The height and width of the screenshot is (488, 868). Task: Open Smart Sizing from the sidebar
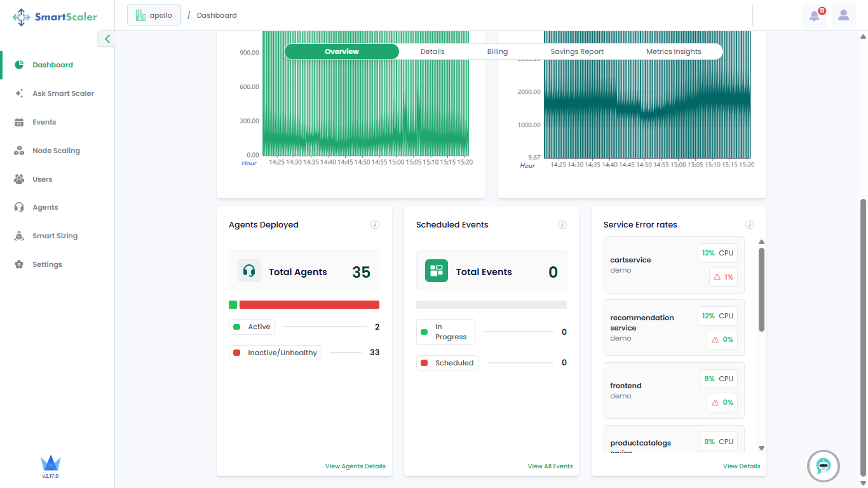point(55,236)
